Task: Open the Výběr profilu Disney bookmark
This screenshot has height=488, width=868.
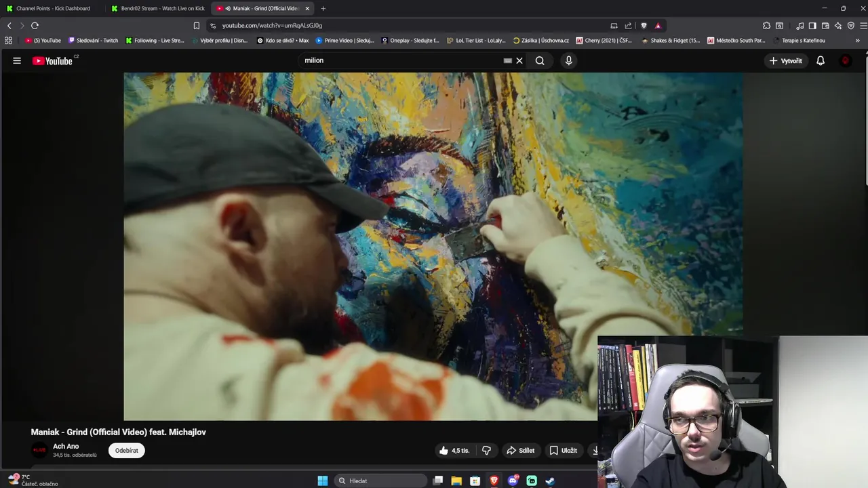Action: (x=220, y=41)
